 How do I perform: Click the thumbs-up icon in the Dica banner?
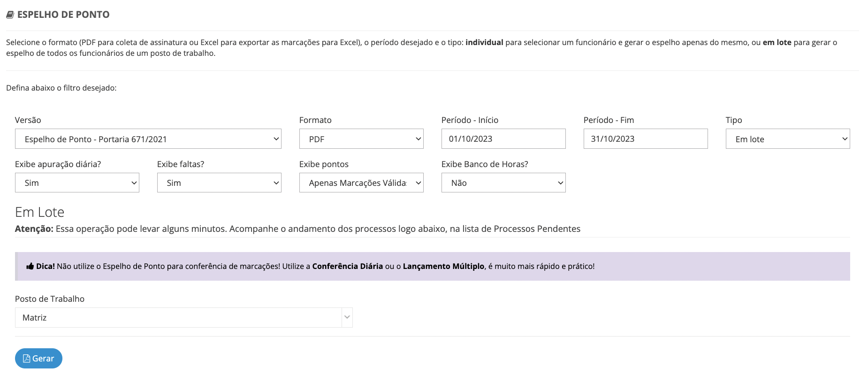coord(30,267)
